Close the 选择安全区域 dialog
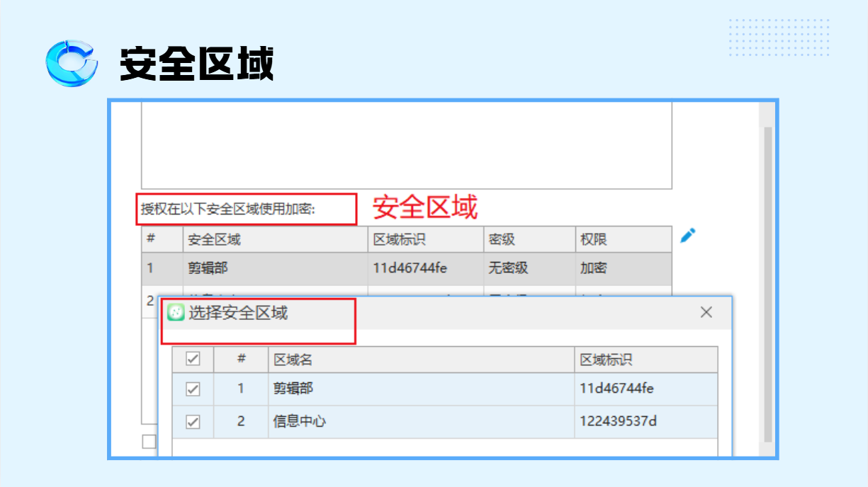 706,312
